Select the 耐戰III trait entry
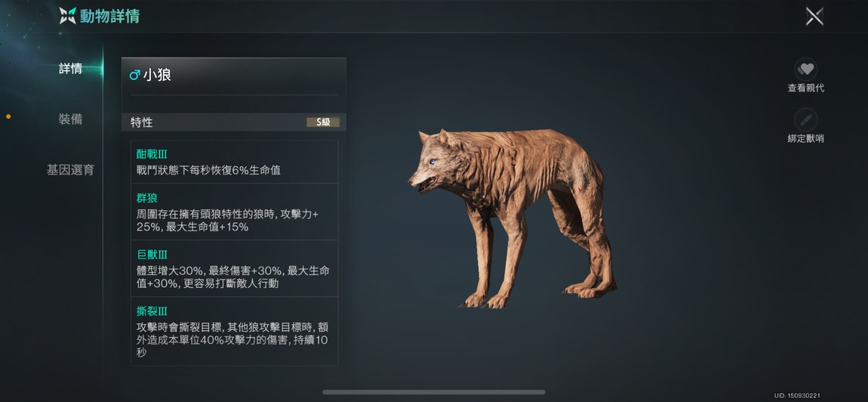This screenshot has width=868, height=402. [234, 162]
